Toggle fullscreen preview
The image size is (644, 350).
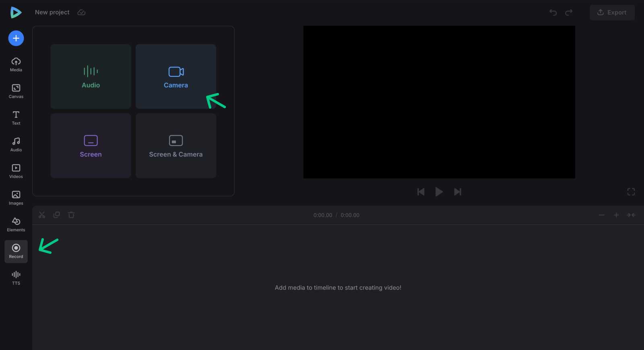pyautogui.click(x=631, y=192)
